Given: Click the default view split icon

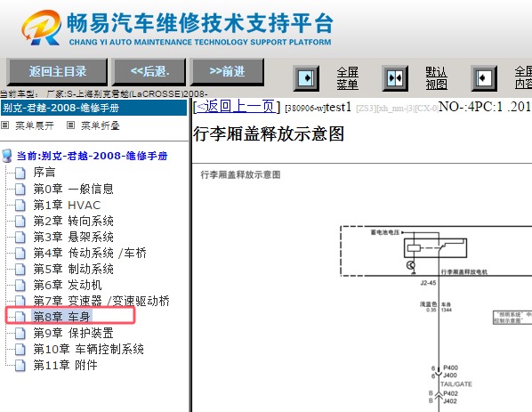Looking at the screenshot, I should click(x=395, y=78).
